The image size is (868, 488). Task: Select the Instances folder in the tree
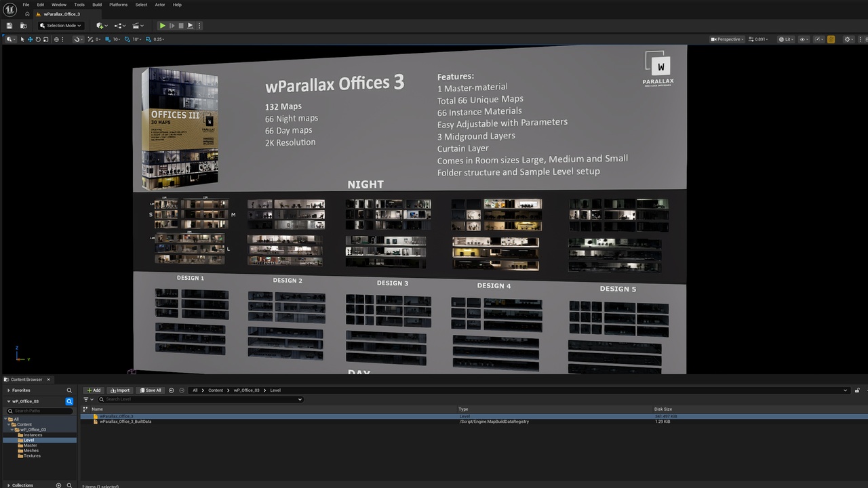click(x=33, y=435)
